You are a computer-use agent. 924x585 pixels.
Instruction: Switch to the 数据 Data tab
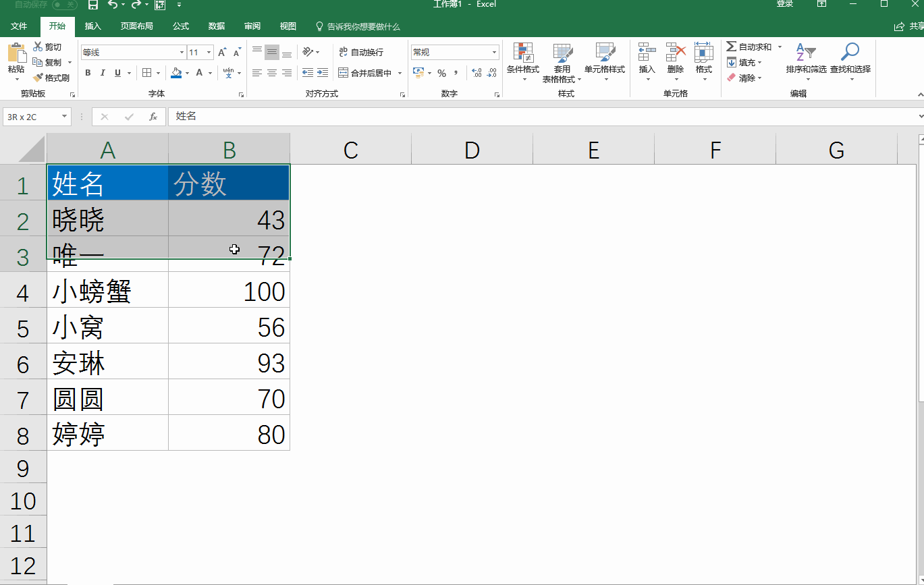pyautogui.click(x=217, y=26)
